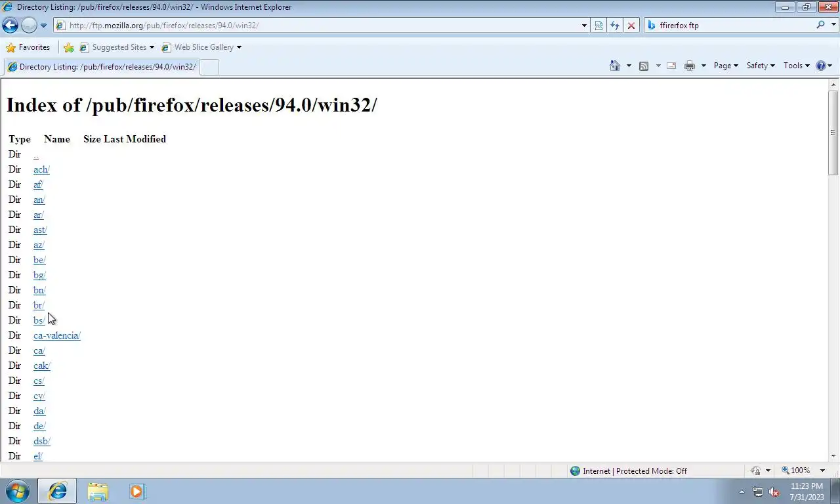Click the vertical scrollbar thumb
Screen dimensions: 840x504
833,133
